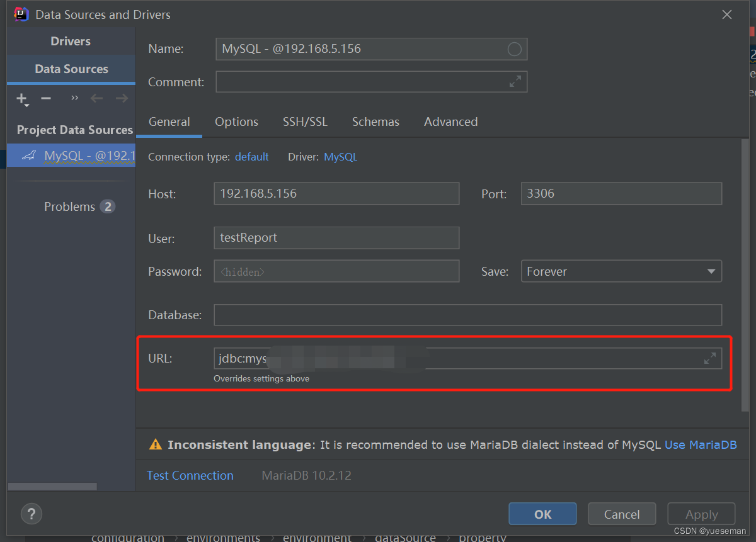Focus the User input field
The height and width of the screenshot is (542, 756).
click(x=336, y=237)
